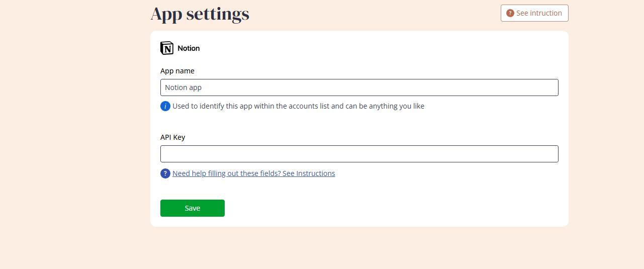Click the word "Save" on the green button
644x269 pixels.
[x=193, y=208]
